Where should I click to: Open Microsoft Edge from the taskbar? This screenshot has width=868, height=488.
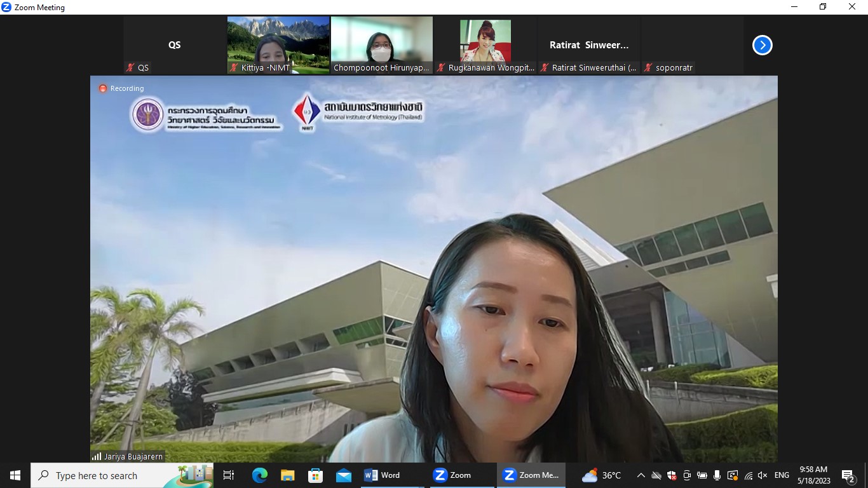point(259,475)
